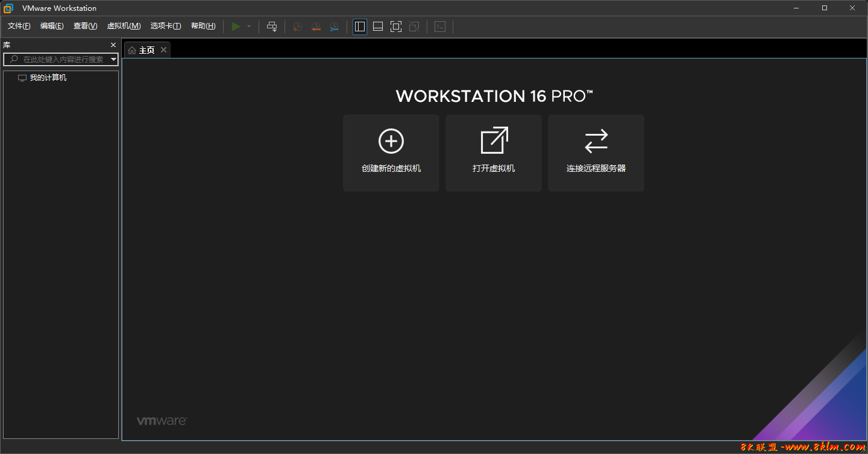Open the library search filter dropdown arrow

[x=114, y=59]
